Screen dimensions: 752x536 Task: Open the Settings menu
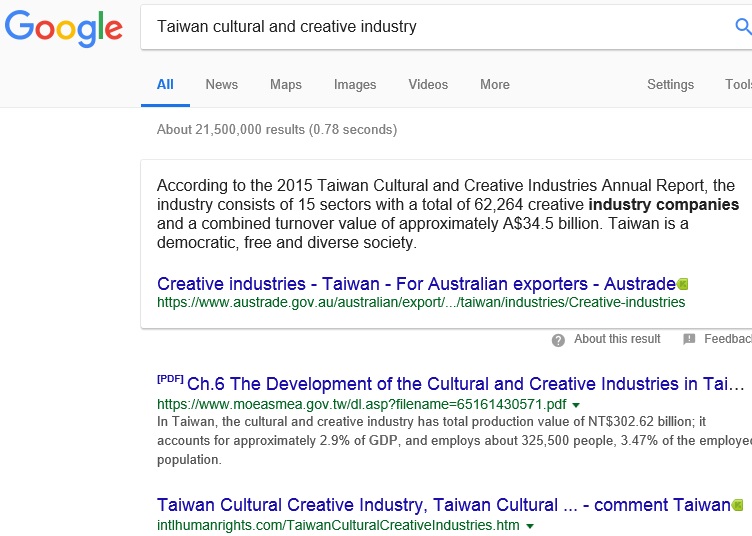(x=670, y=85)
